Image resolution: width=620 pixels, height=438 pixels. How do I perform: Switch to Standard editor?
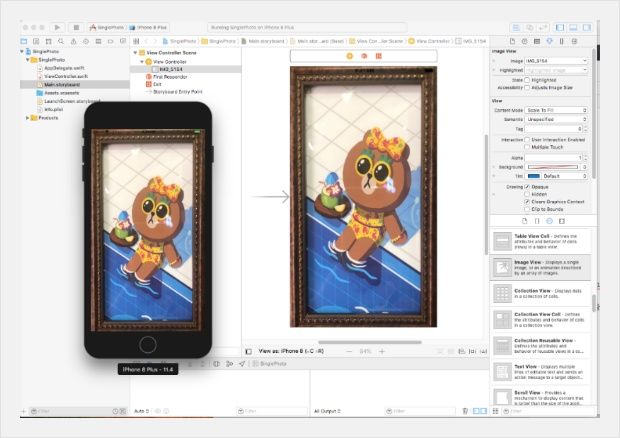pyautogui.click(x=516, y=28)
